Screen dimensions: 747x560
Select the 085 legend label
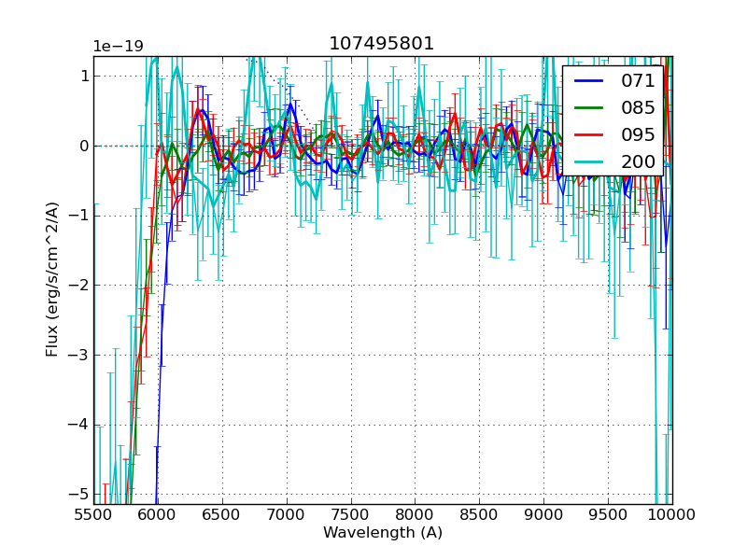(x=638, y=107)
